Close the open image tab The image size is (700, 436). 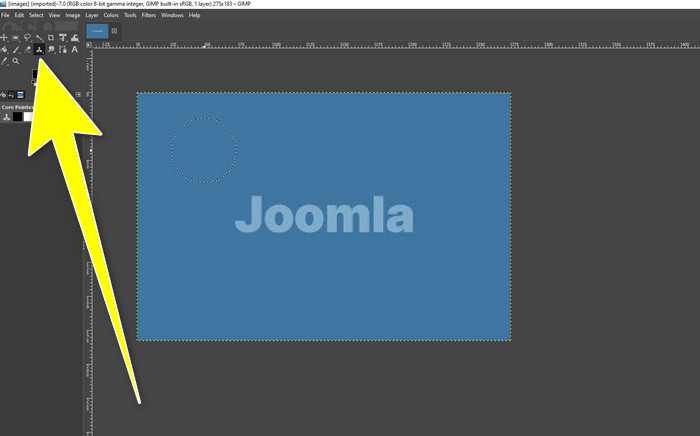tap(114, 31)
